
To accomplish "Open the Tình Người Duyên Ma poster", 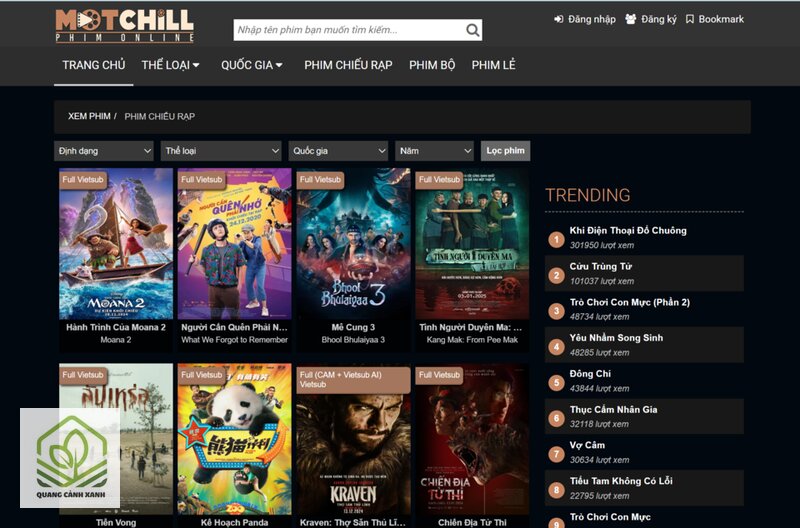I will click(x=472, y=244).
